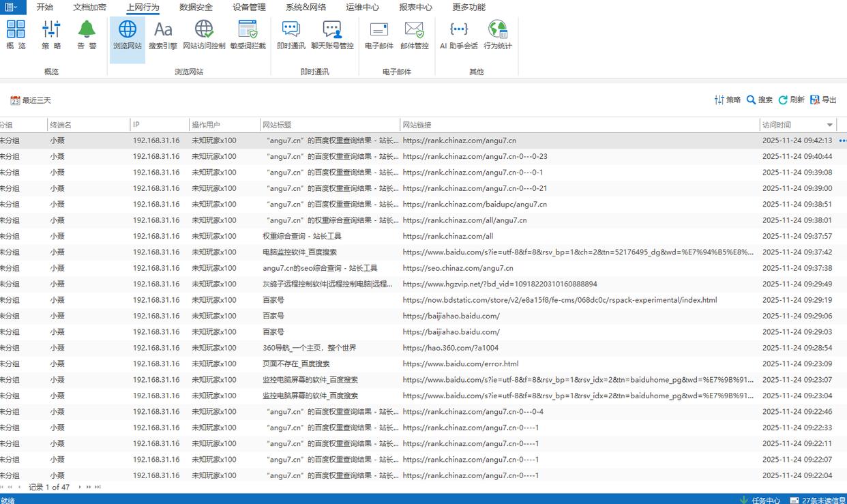Launch the AI 助手会话 assistant icon
847x504 pixels.
pos(459,35)
